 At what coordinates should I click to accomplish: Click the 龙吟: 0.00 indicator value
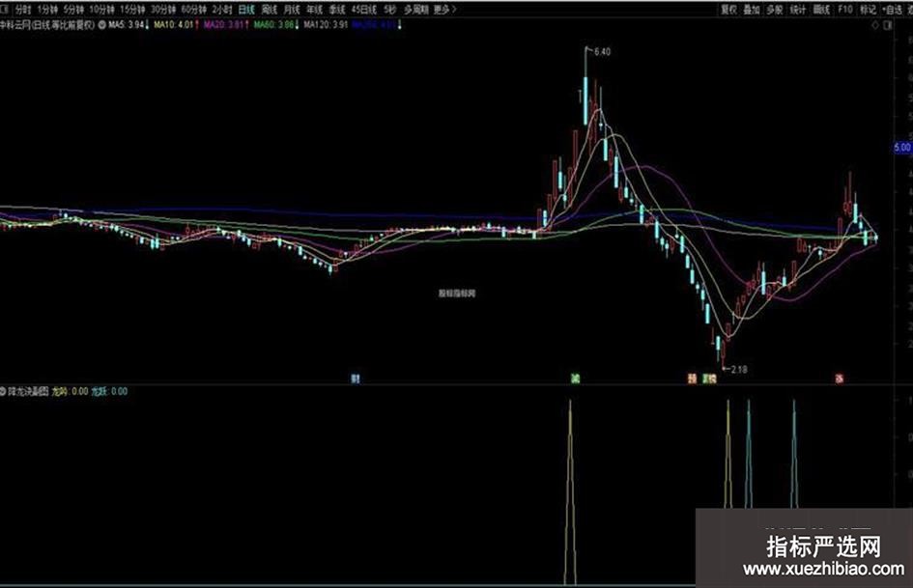pyautogui.click(x=71, y=391)
